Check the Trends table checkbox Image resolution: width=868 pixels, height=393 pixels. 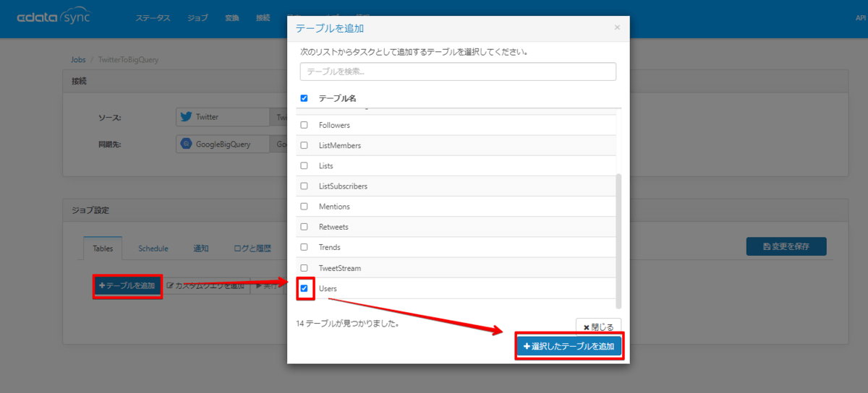(x=304, y=247)
